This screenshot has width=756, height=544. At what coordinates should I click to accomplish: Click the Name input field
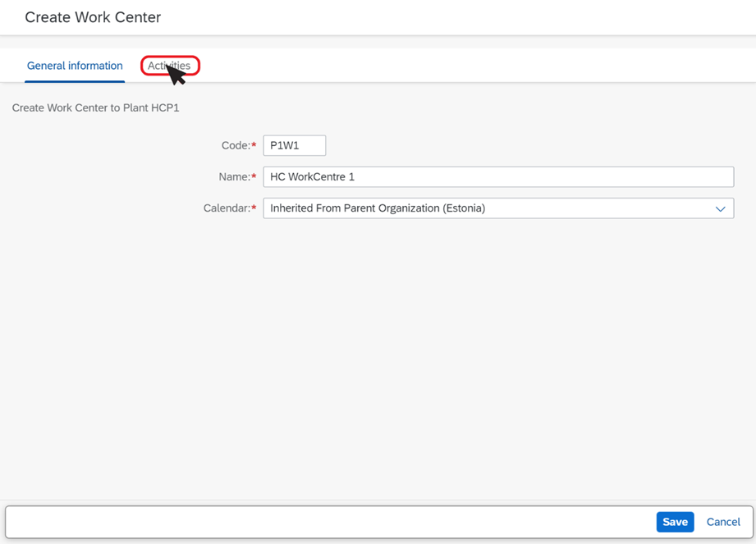click(x=498, y=177)
